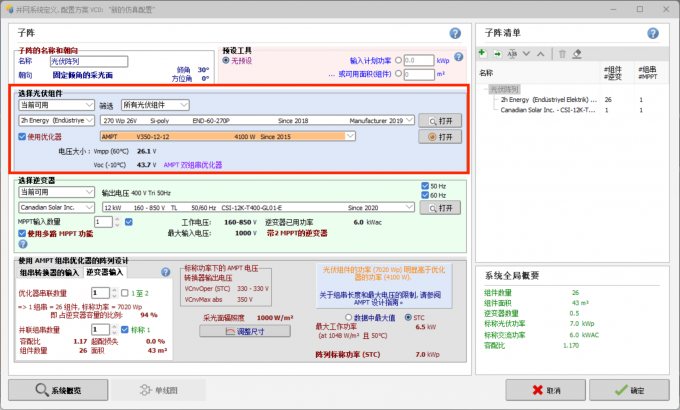Viewport: 680px width, 410px height.
Task: Select 或可用面积 radio button
Action: pyautogui.click(x=399, y=74)
